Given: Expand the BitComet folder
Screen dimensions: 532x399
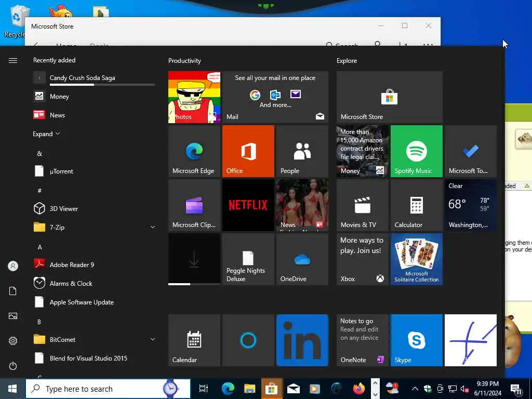Looking at the screenshot, I should point(153,339).
